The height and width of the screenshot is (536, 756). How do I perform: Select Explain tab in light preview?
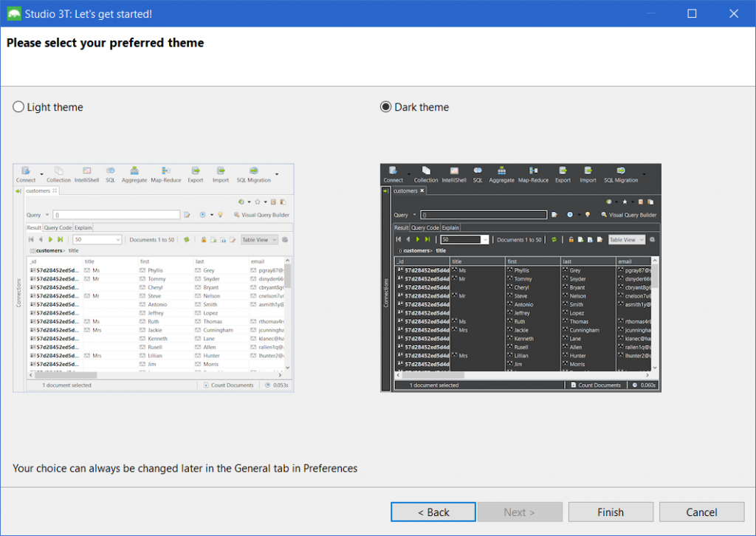tap(83, 227)
